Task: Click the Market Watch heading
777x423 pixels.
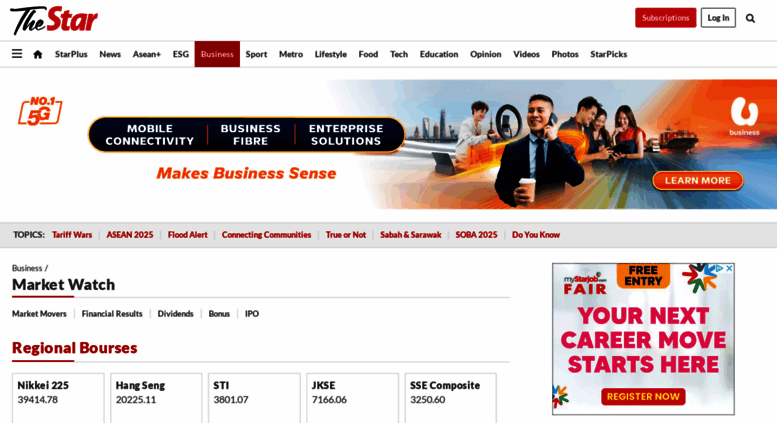Action: 63,285
